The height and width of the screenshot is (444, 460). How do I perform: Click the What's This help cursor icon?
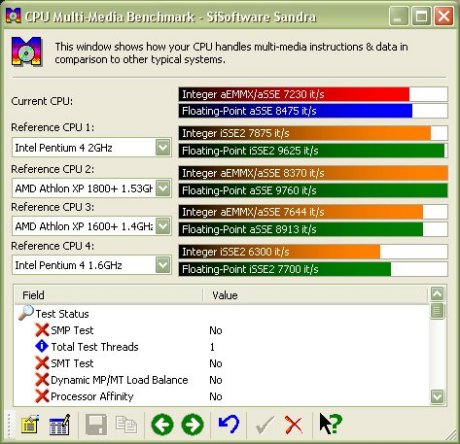click(330, 423)
